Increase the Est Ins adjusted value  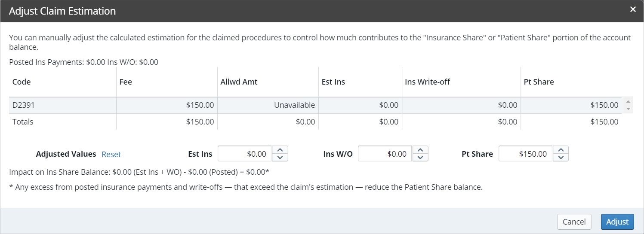tap(280, 150)
